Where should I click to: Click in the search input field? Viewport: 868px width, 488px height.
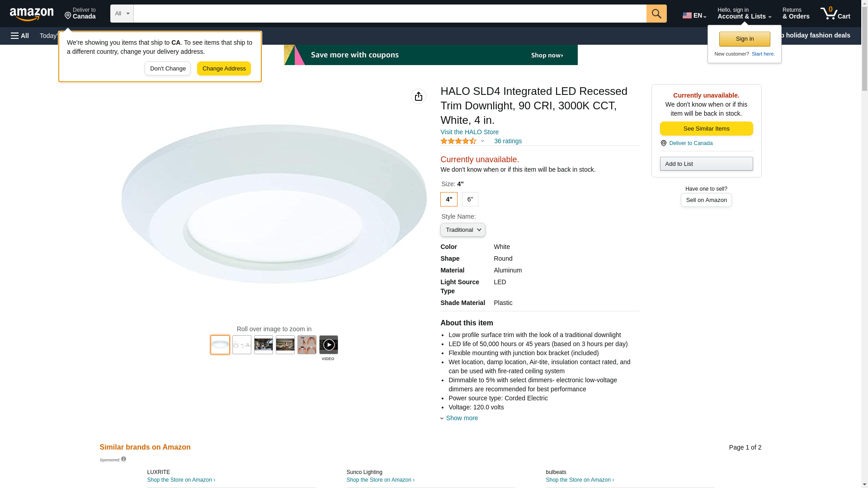tap(390, 14)
